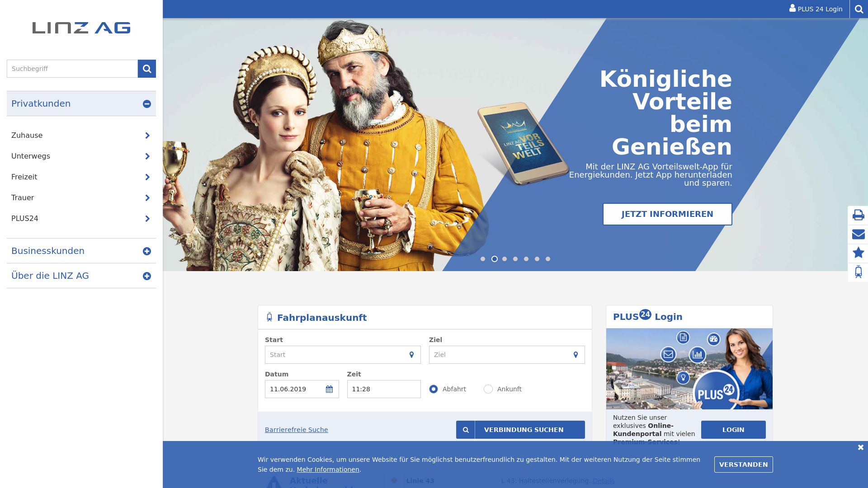
Task: Click the location pin in Ziel field
Action: (x=576, y=355)
